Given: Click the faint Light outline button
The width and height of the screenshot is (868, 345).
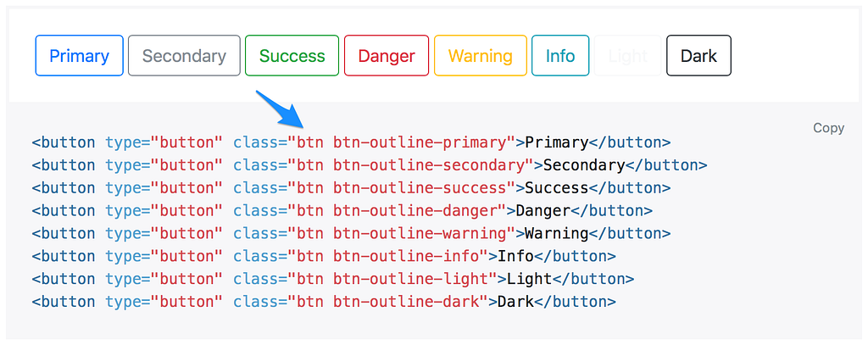Looking at the screenshot, I should coord(628,55).
